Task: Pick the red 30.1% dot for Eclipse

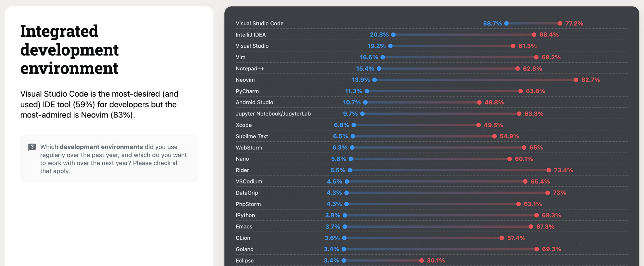Action: click(422, 260)
